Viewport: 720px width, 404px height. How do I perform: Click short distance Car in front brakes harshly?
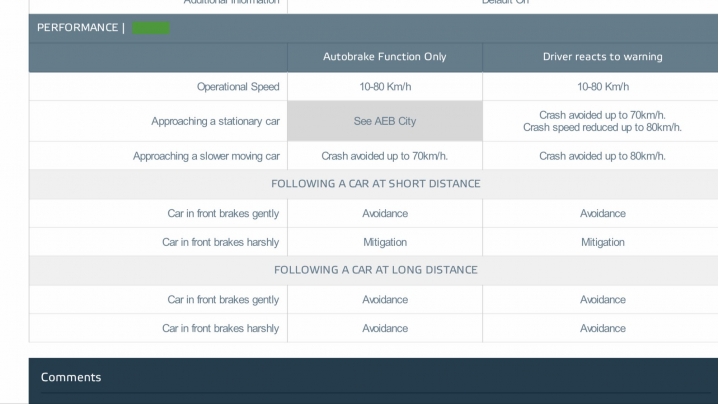pos(220,242)
